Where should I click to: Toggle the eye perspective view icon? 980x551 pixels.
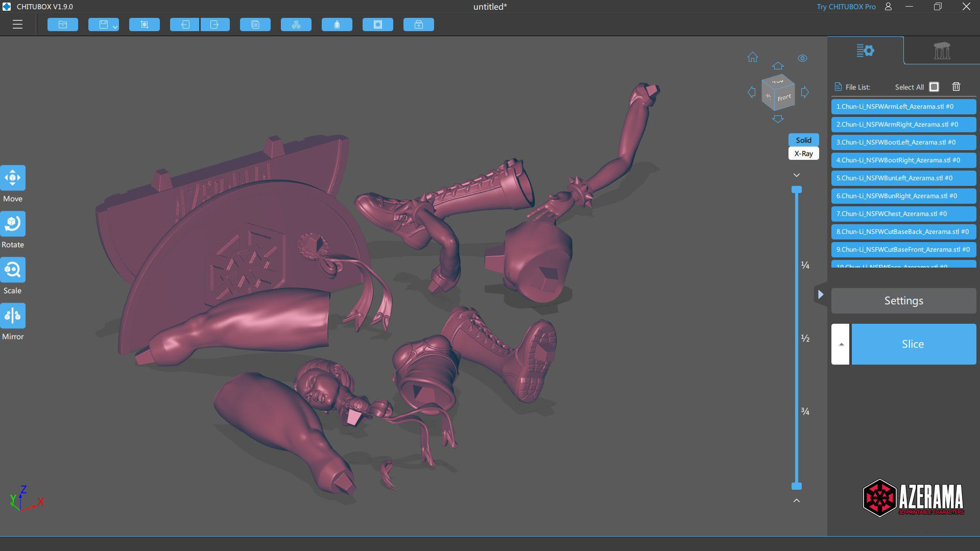point(803,58)
